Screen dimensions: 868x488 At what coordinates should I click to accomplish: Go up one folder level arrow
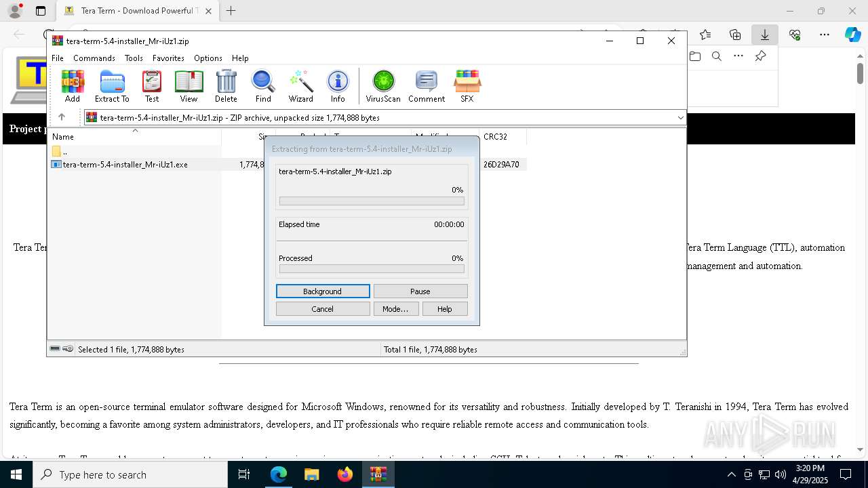62,117
